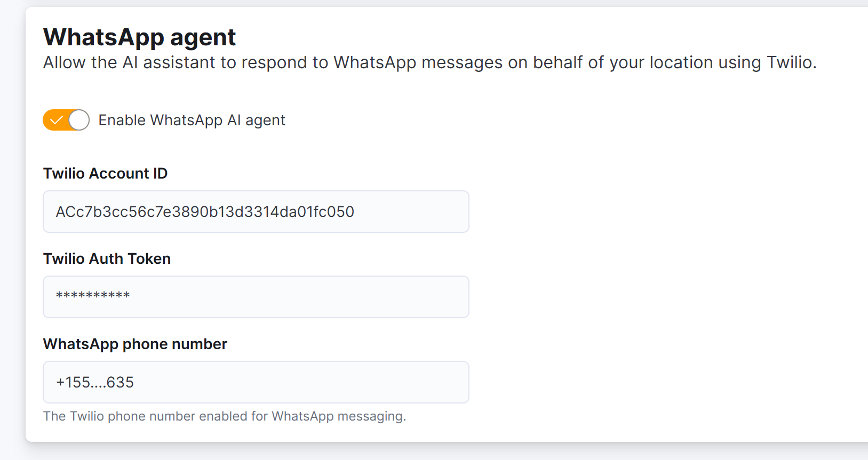
Task: Click the Twilio Auth Token label
Action: pyautogui.click(x=107, y=259)
